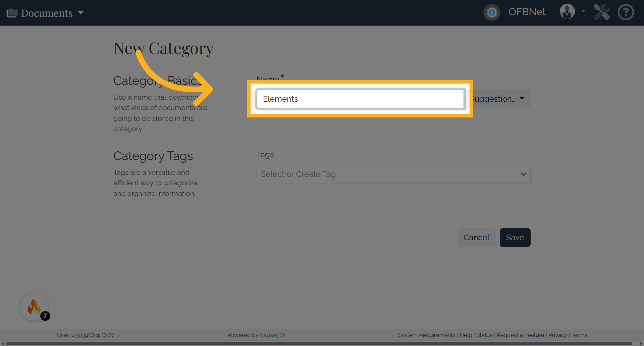
Task: Open the user profile avatar
Action: 567,12
